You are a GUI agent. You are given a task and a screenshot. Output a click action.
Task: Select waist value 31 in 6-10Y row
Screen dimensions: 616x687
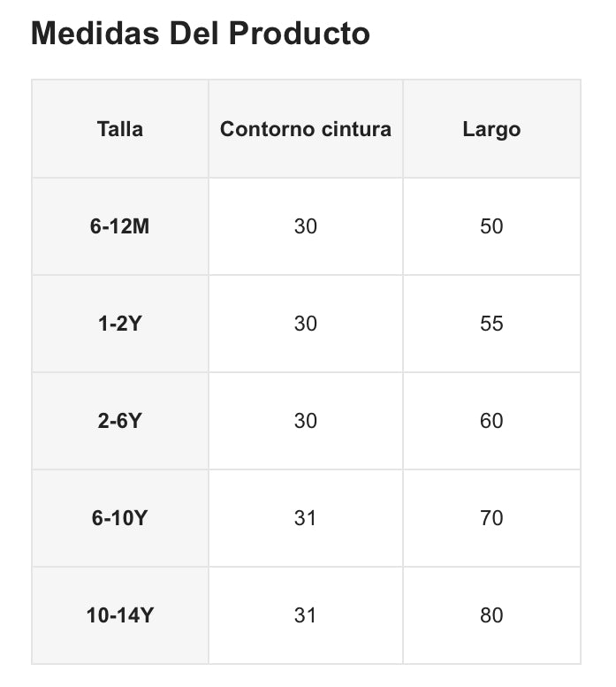(306, 518)
